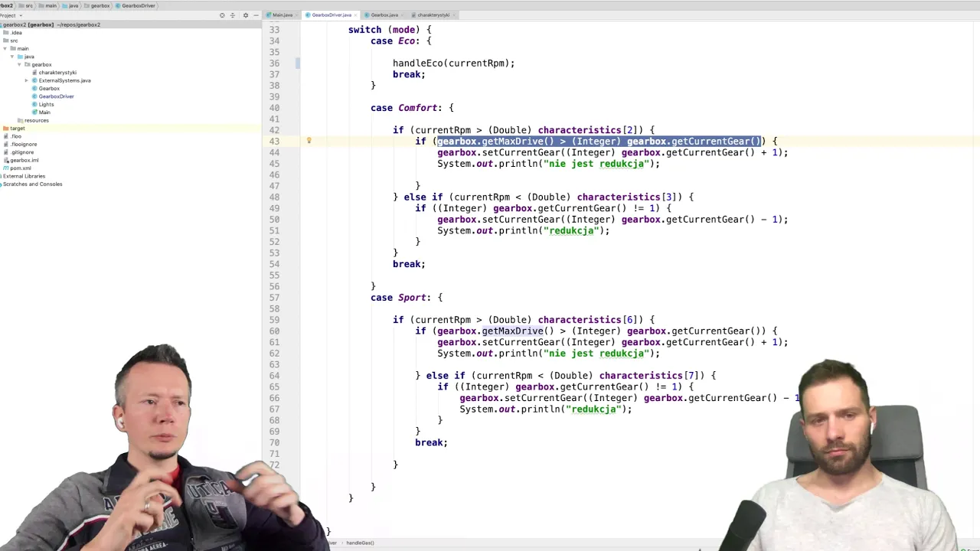
Task: Open the Project panel settings gear
Action: pos(245,15)
